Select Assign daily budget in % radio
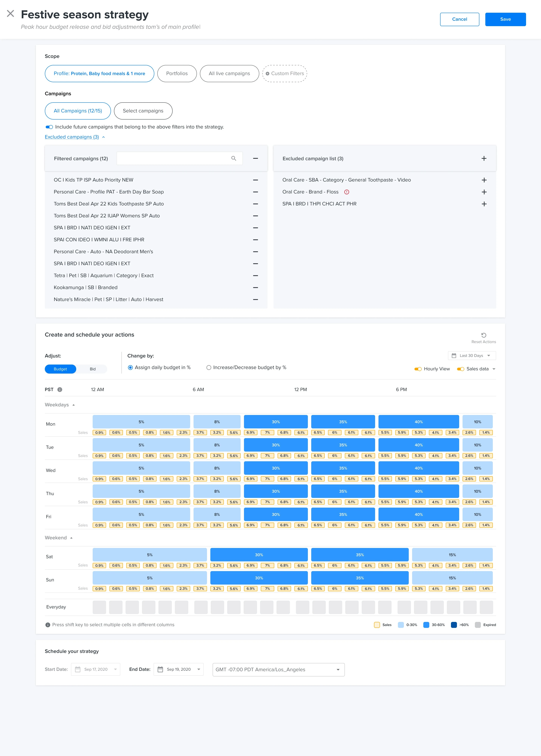This screenshot has width=541, height=756. 130,368
